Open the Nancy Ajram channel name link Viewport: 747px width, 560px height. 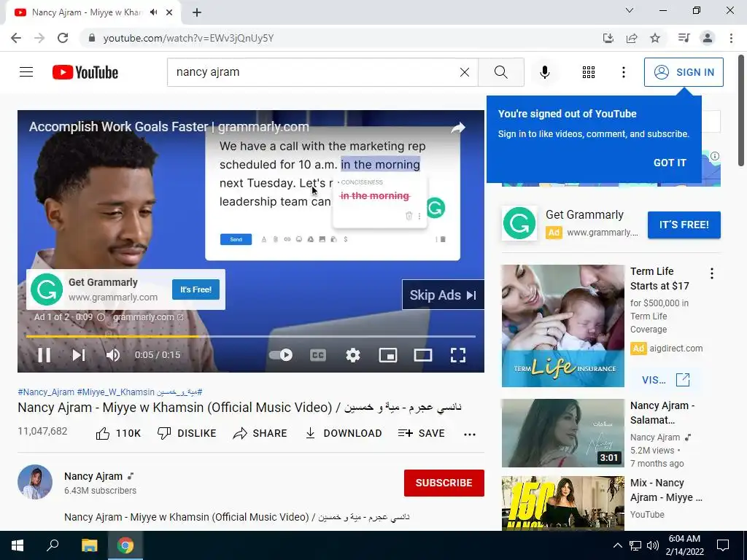93,476
